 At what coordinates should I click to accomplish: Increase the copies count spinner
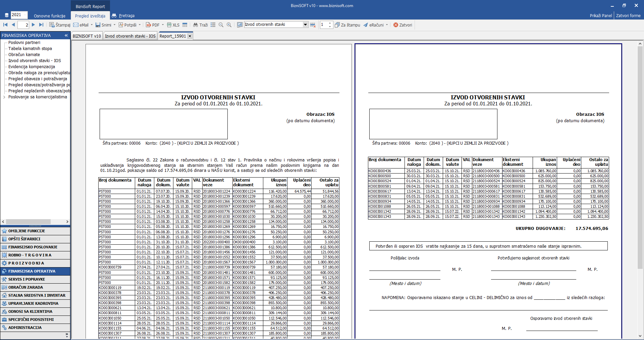[330, 23]
